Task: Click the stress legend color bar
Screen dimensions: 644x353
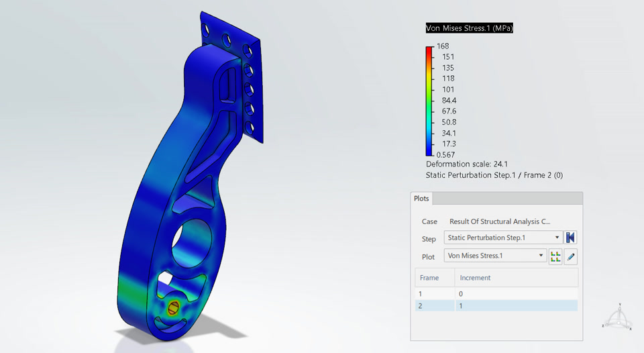Action: pos(429,101)
